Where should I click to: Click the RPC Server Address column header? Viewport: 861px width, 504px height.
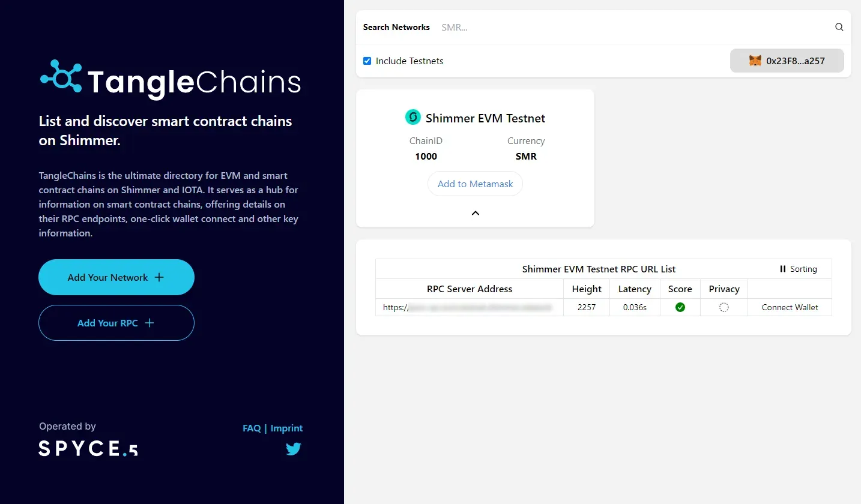tap(470, 289)
